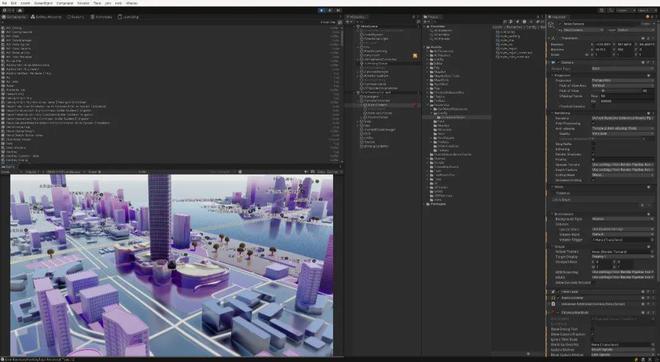Click the Step frame button

[338, 11]
